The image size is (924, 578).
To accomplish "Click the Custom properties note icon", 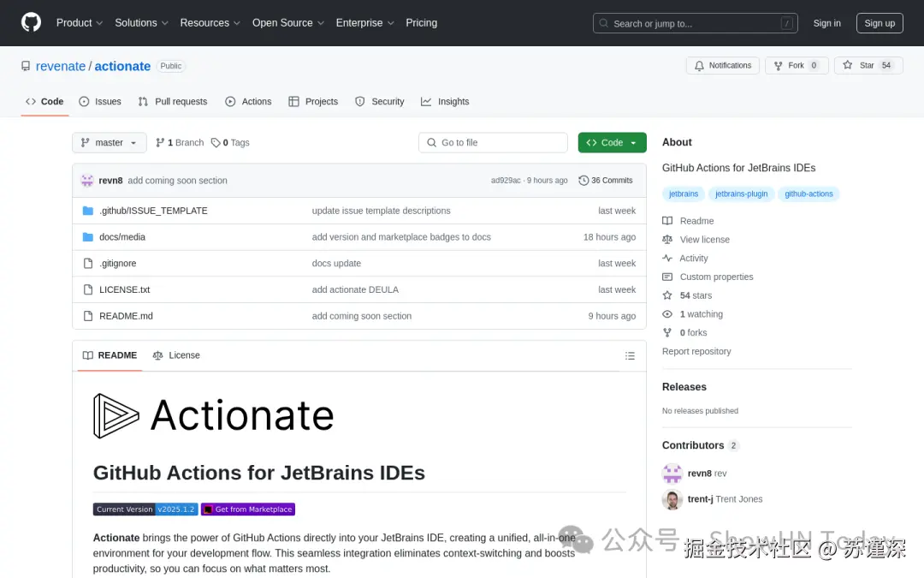I will click(667, 277).
